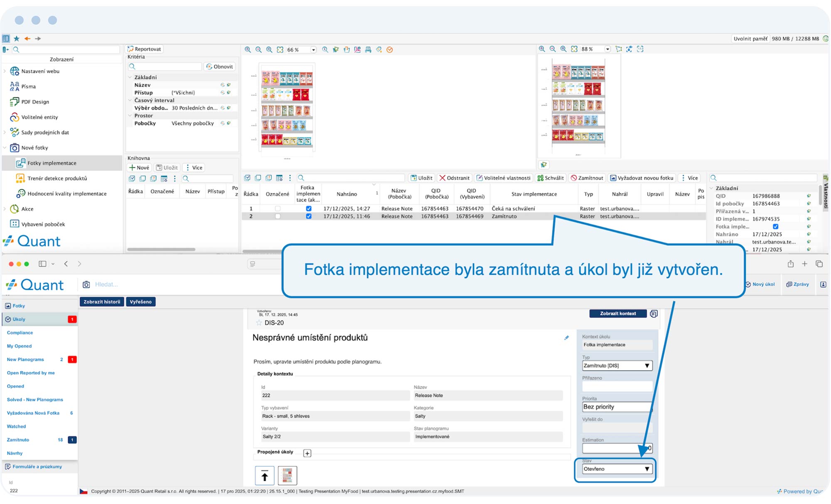Select the New Planograms filter
This screenshot has height=504, width=831.
click(x=25, y=360)
